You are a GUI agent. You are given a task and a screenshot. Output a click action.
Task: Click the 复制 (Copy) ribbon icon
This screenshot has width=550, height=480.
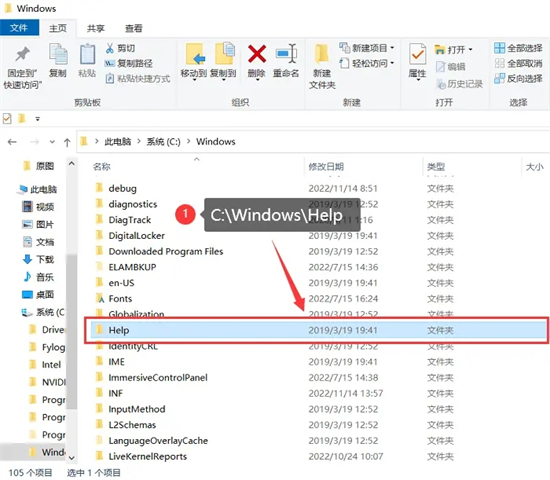point(58,54)
